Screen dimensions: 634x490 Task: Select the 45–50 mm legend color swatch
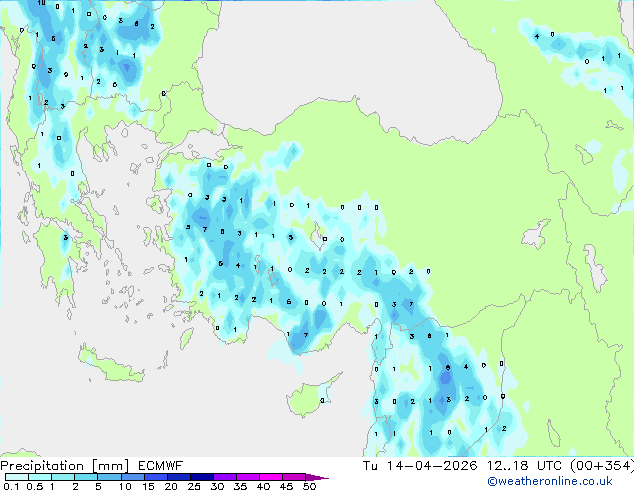coord(293,477)
